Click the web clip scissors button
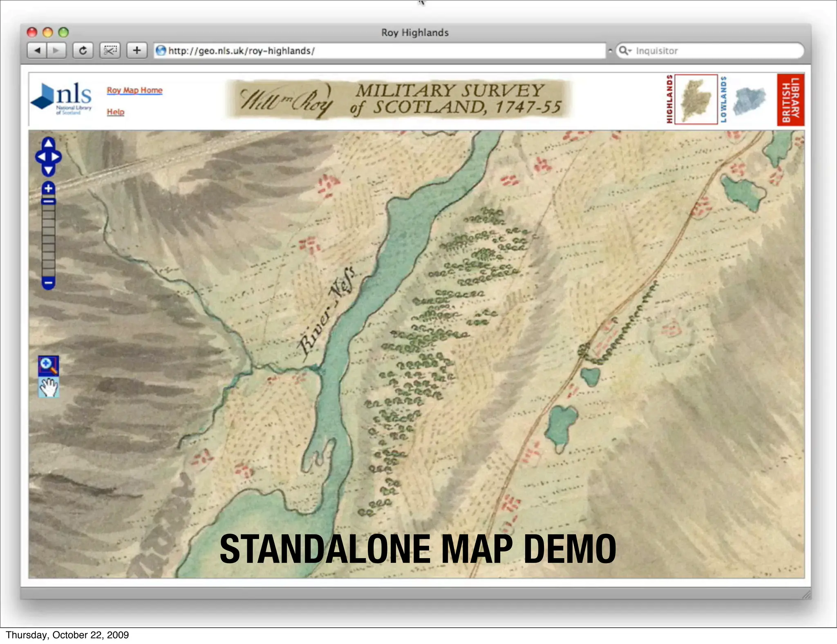The height and width of the screenshot is (644, 837). [110, 51]
